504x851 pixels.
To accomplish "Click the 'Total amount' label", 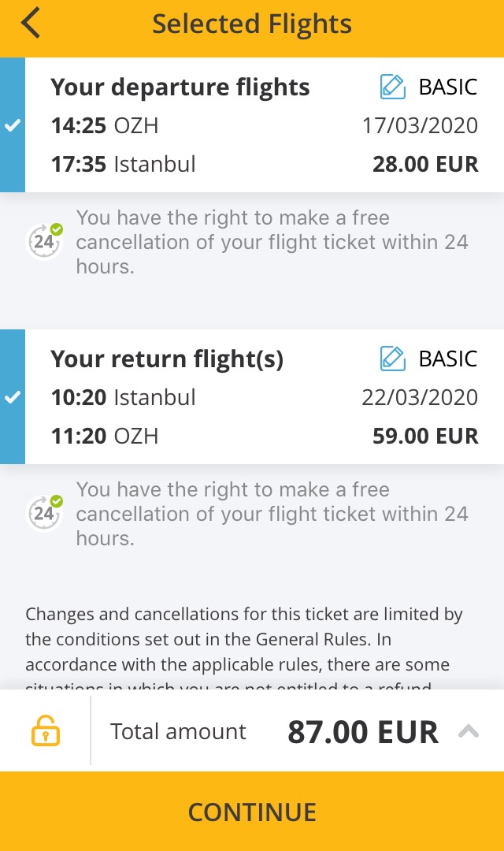I will tap(178, 731).
